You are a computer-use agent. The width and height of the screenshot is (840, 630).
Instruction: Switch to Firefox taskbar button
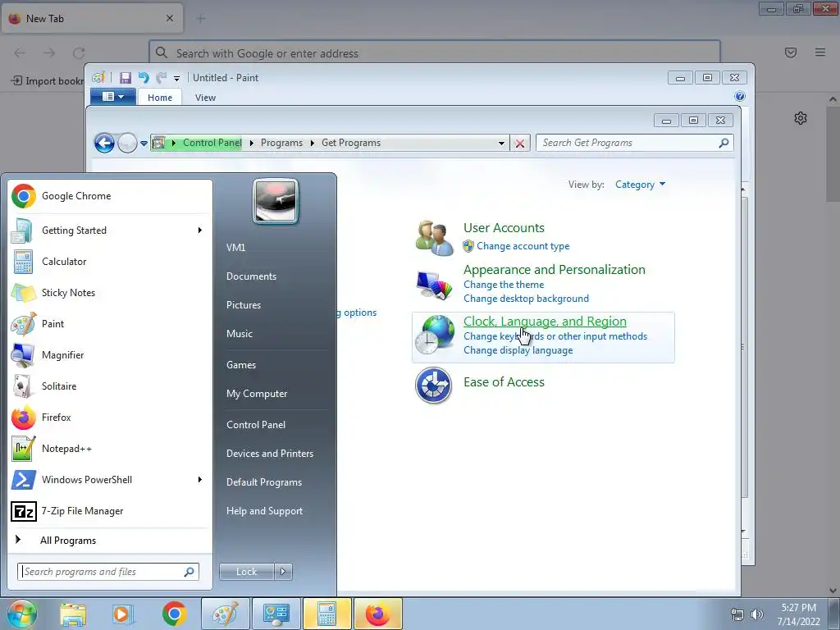coord(377,614)
